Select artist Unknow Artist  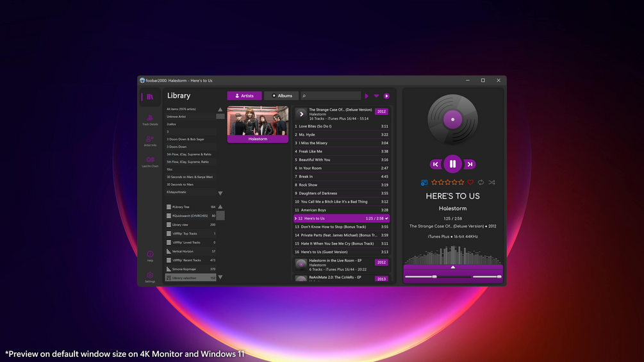coord(190,117)
